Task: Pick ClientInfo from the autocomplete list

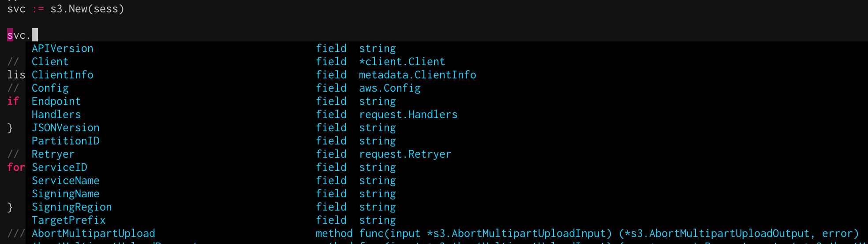Action: [63, 75]
